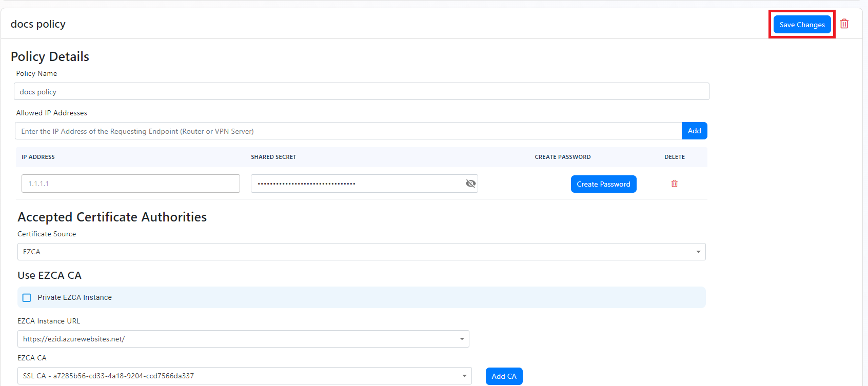This screenshot has height=386, width=868.
Task: Click the Accepted Certificate Authorities heading
Action: pos(112,217)
